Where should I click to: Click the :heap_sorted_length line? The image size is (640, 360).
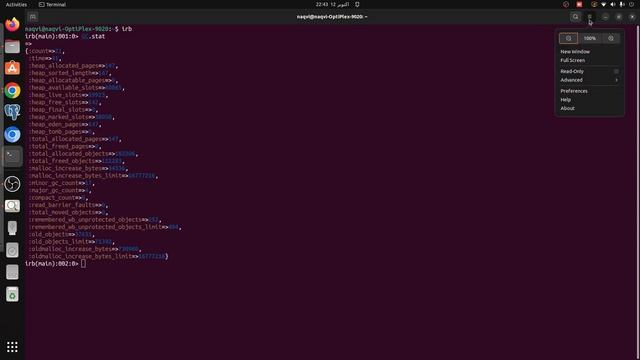tap(70, 73)
